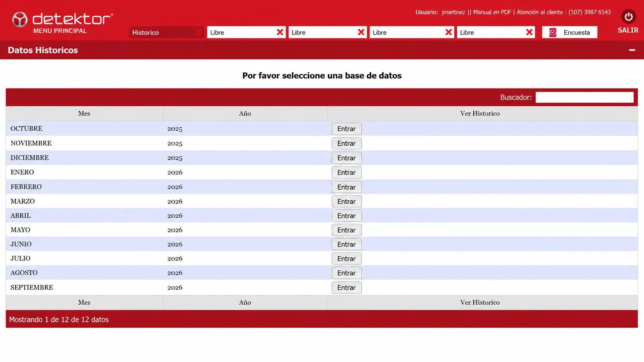
Task: Click Entrar for JULIO 2026
Action: tap(347, 259)
